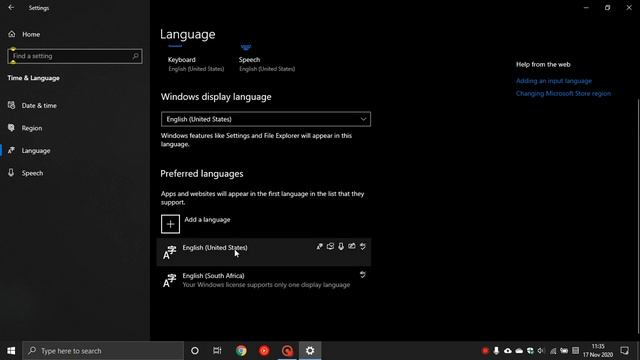The image size is (640, 360).
Task: Open Adding an input language help link
Action: coord(553,81)
